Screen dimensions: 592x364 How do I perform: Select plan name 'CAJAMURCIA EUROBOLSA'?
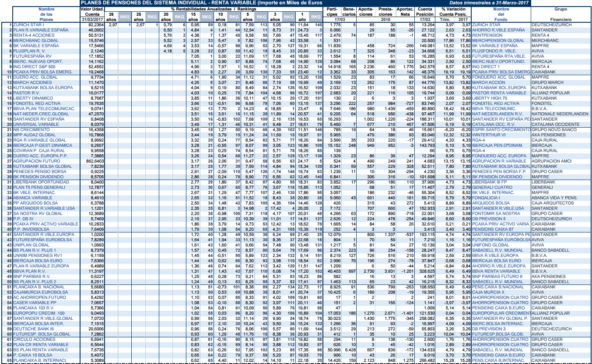point(40,292)
